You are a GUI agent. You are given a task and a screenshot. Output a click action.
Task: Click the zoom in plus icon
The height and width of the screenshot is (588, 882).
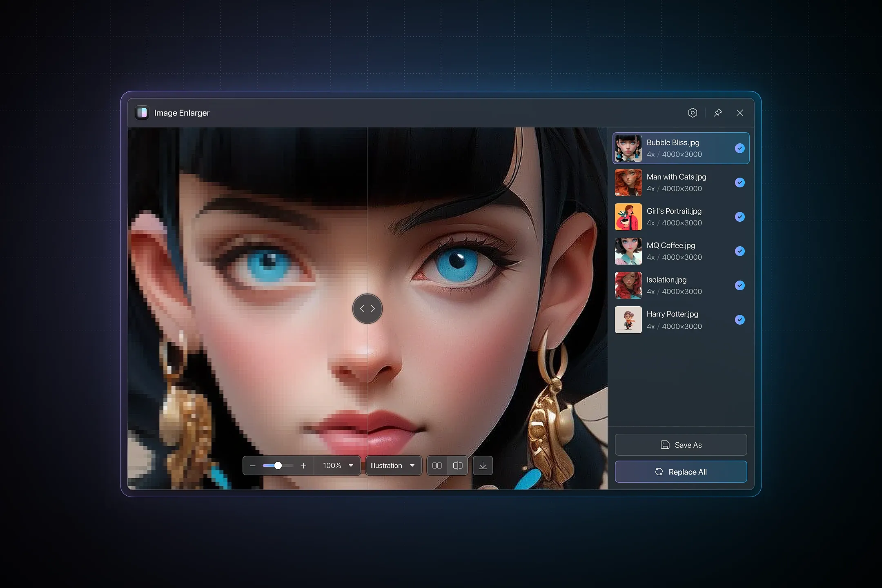(303, 465)
